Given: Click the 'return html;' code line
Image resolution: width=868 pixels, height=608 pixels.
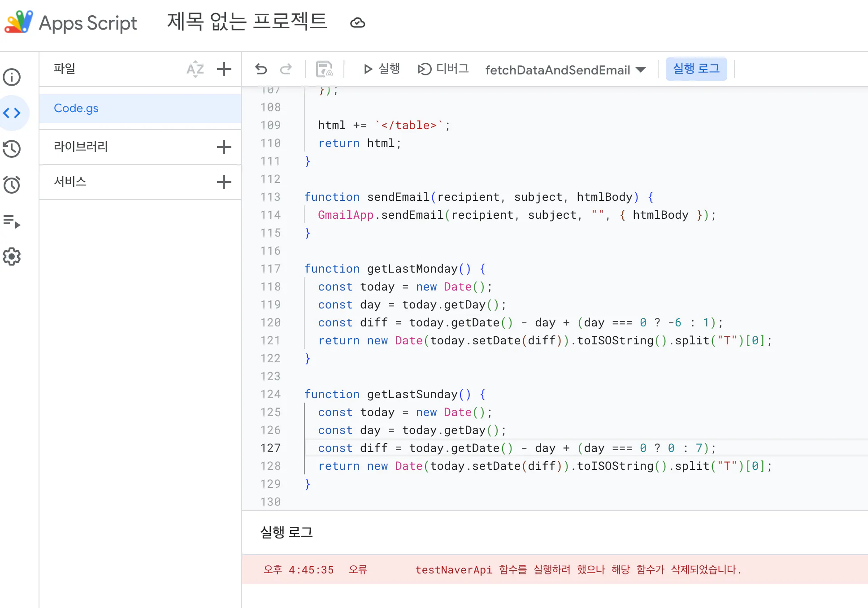Looking at the screenshot, I should point(360,143).
